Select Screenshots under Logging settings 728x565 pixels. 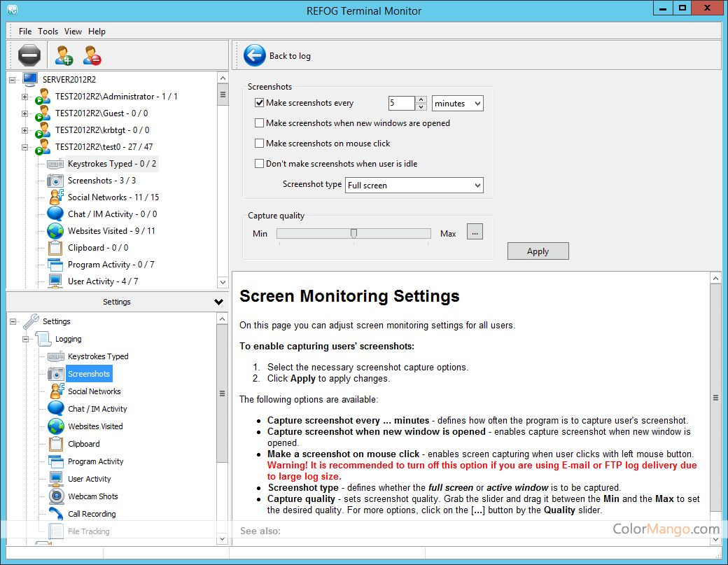[x=89, y=374]
